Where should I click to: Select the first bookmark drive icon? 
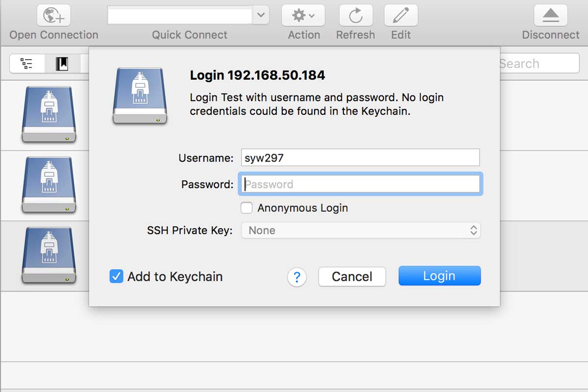coord(49,115)
